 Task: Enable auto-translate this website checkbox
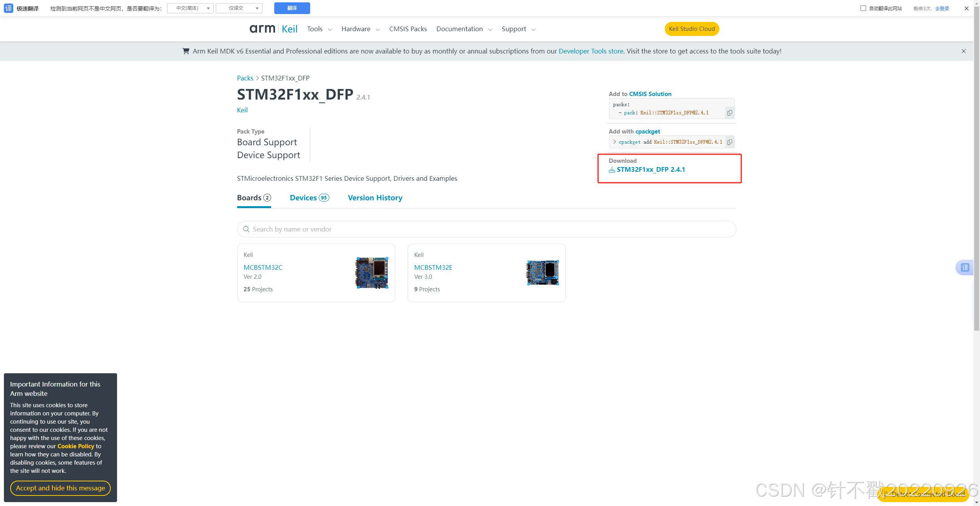(x=863, y=8)
